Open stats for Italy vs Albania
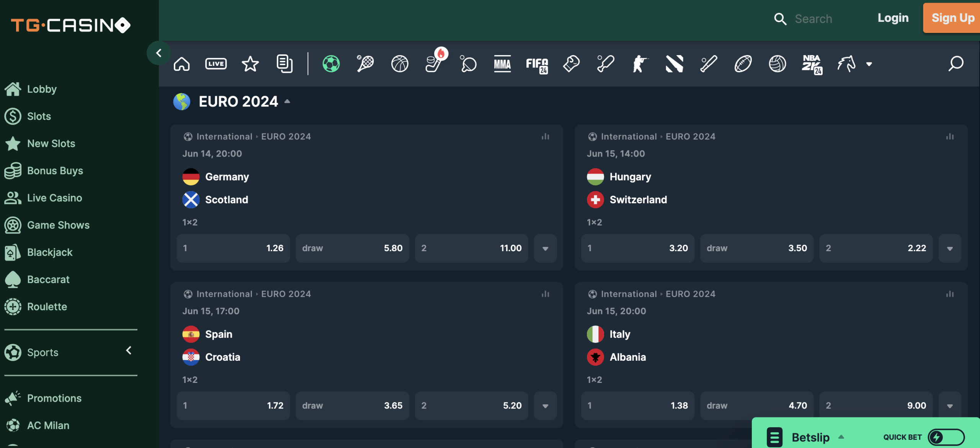Screen dimensions: 980x448 [950, 294]
